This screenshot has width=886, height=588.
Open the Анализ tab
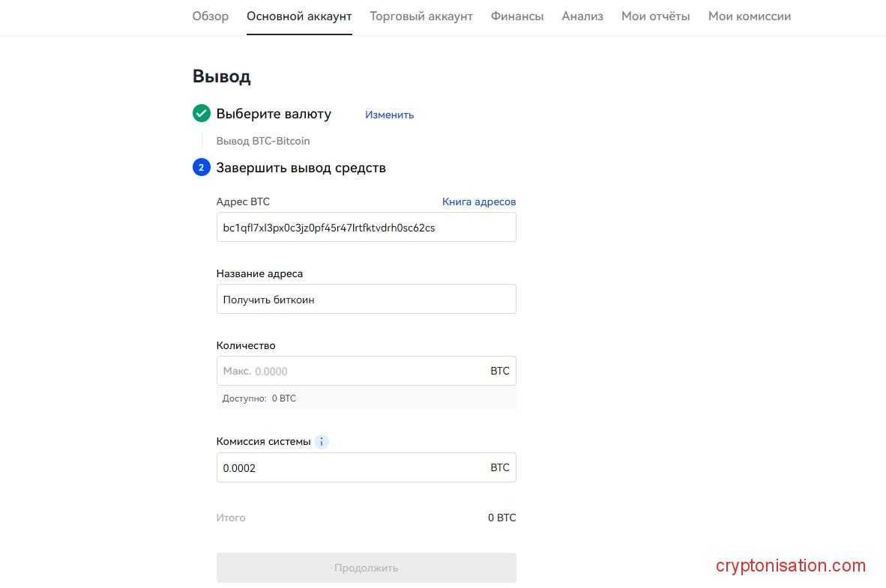[x=582, y=16]
